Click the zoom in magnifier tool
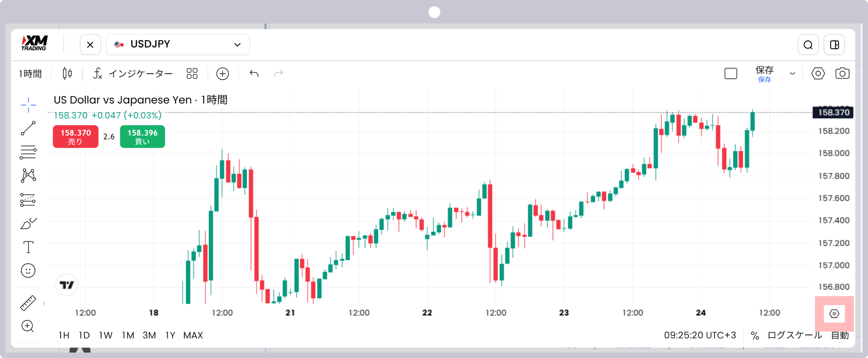 [28, 326]
